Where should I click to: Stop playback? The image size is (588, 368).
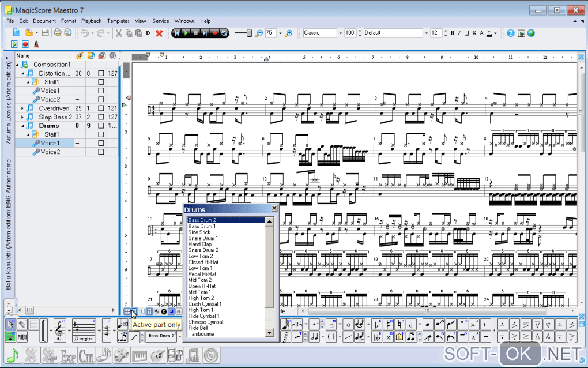[195, 33]
